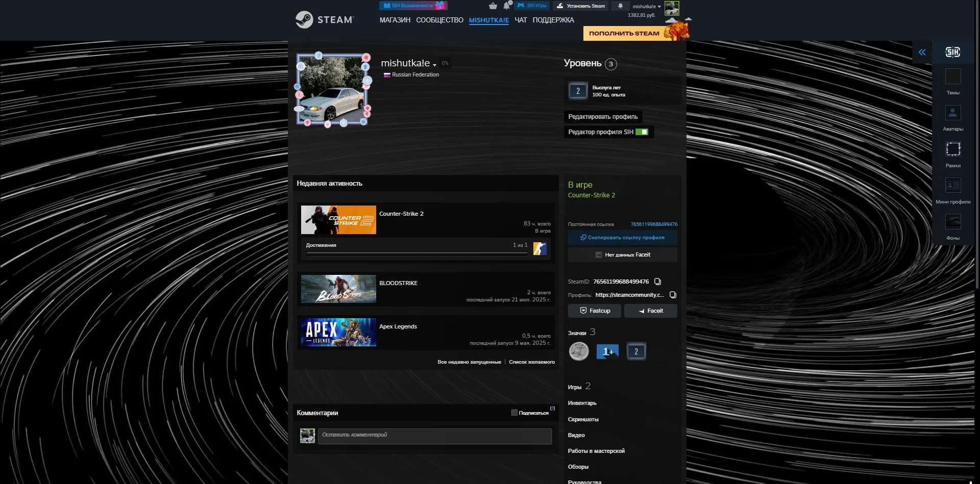This screenshot has height=484, width=980.
Task: Copy profile URL with the copy icon
Action: (673, 295)
